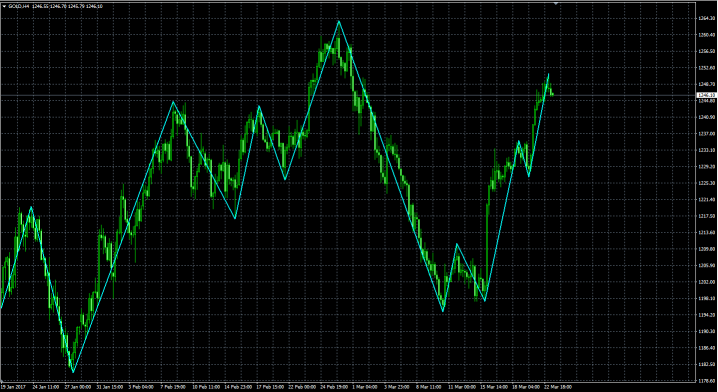
Task: Click the ZigZag peak near 7 Feb 19:00
Action: pyautogui.click(x=173, y=102)
